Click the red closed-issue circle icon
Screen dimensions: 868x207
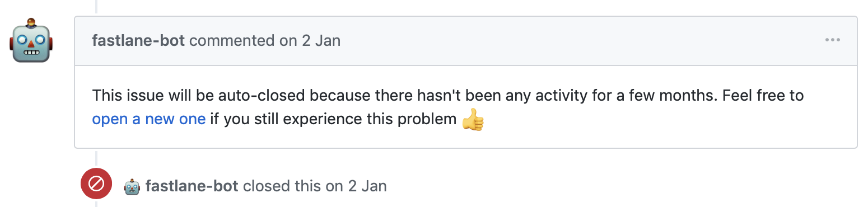click(x=96, y=184)
